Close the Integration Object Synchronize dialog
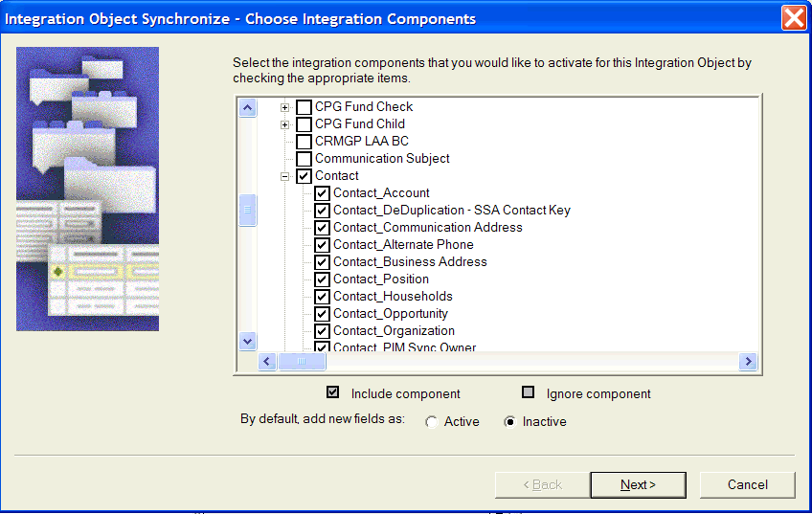Screen dimensions: 812x514 794,18
